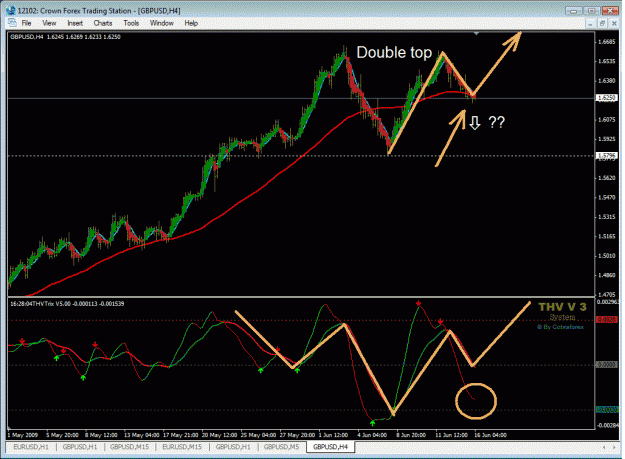Click the 1.5796 level label on price axis
The image size is (625, 459).
tap(606, 156)
